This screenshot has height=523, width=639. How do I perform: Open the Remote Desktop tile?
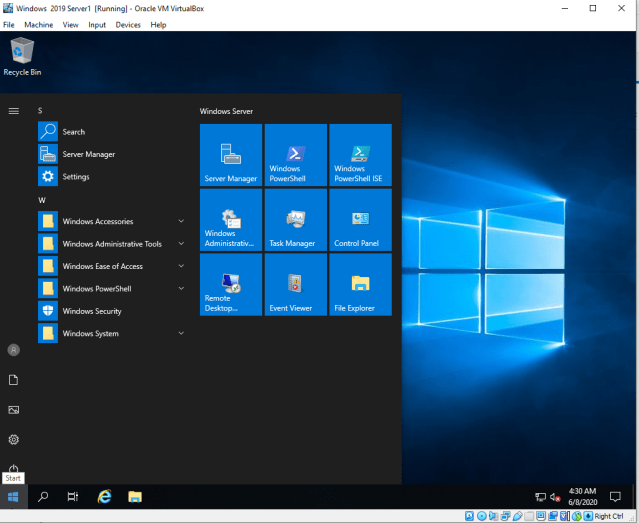[231, 285]
